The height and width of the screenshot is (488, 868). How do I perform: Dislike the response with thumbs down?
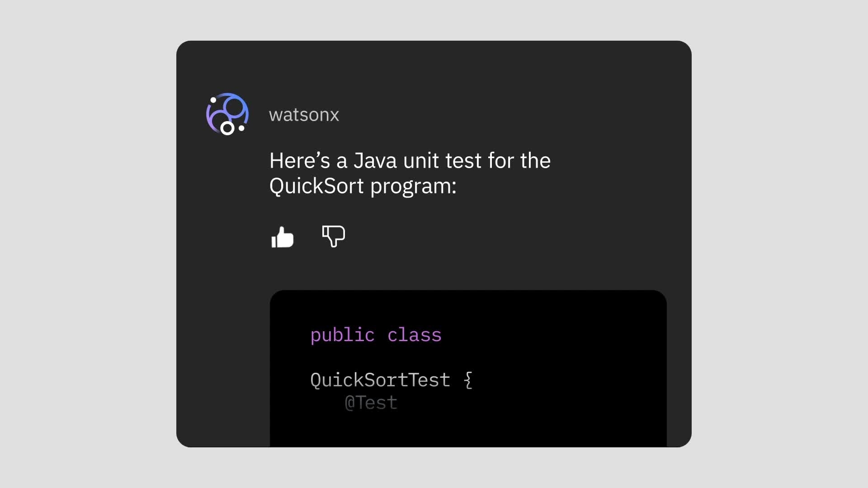(334, 236)
